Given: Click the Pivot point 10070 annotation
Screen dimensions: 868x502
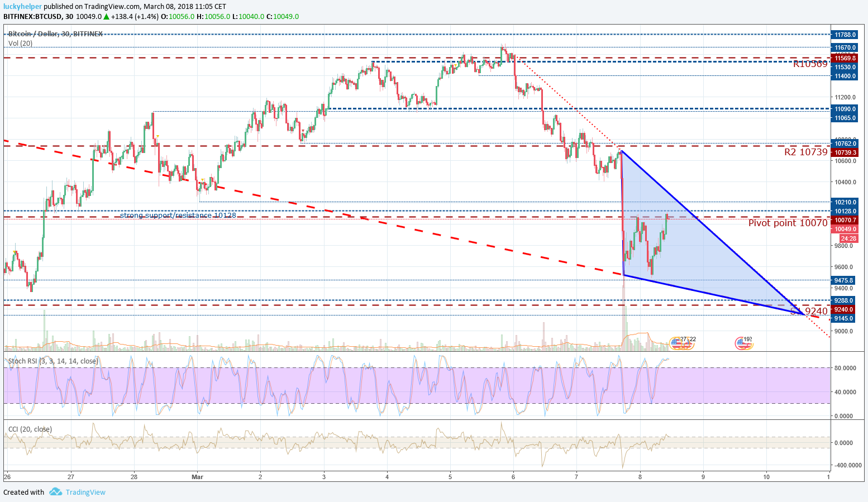Looking at the screenshot, I should point(788,223).
